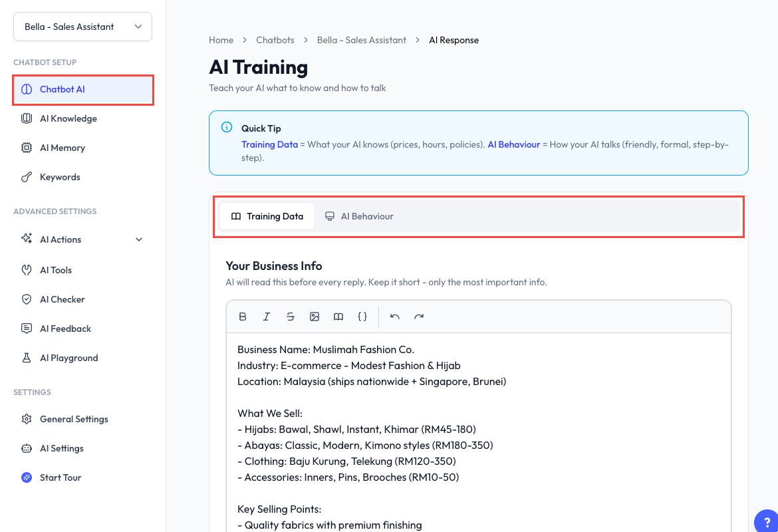The height and width of the screenshot is (532, 778).
Task: Click the Abayas price range line
Action: point(365,445)
